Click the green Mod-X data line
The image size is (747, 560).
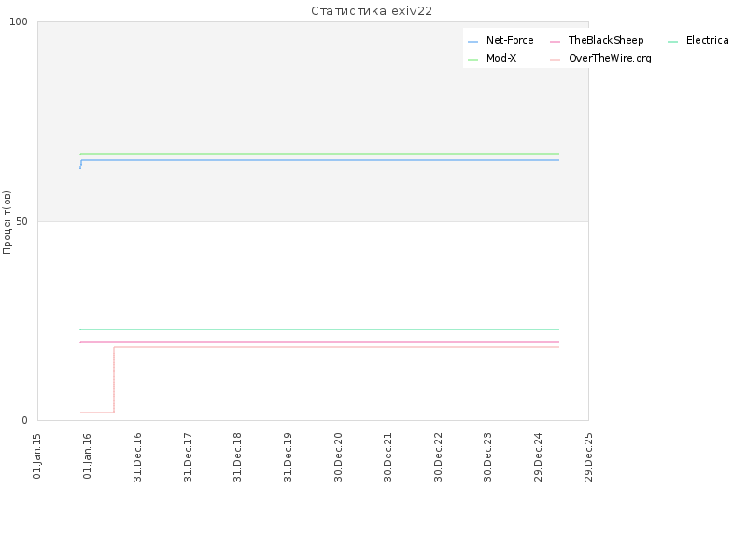tap(319, 154)
